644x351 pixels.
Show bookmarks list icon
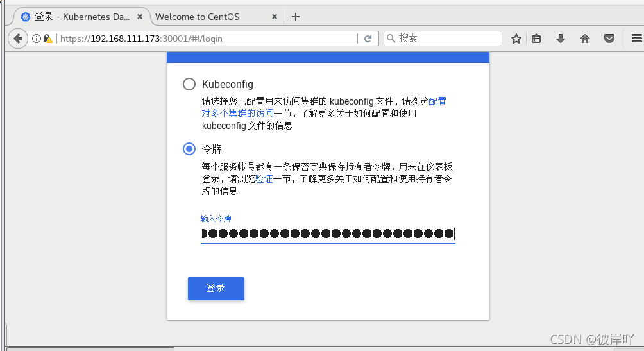pos(536,39)
